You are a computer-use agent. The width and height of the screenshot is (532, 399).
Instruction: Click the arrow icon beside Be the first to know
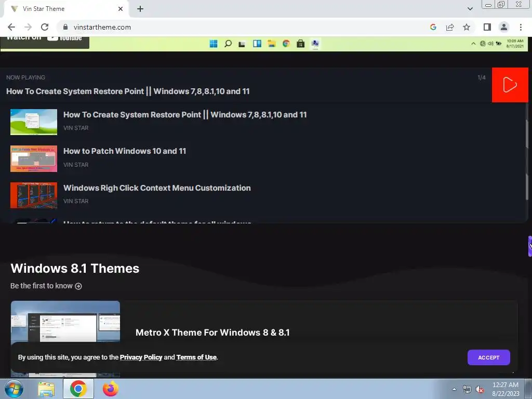click(78, 286)
